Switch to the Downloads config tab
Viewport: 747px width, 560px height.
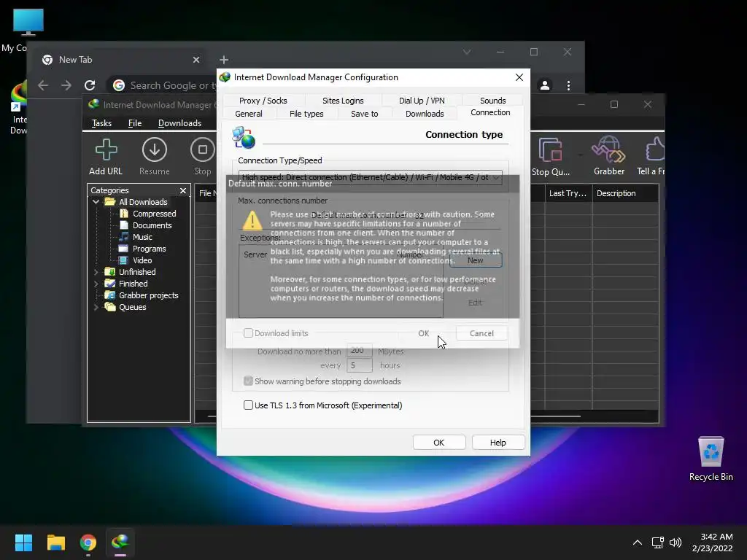pyautogui.click(x=425, y=114)
